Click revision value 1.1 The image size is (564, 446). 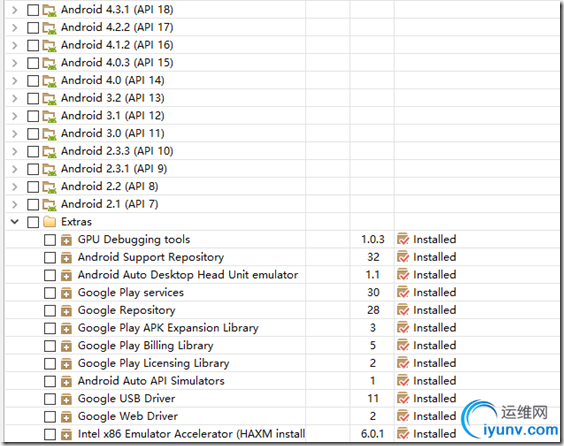[x=373, y=275]
